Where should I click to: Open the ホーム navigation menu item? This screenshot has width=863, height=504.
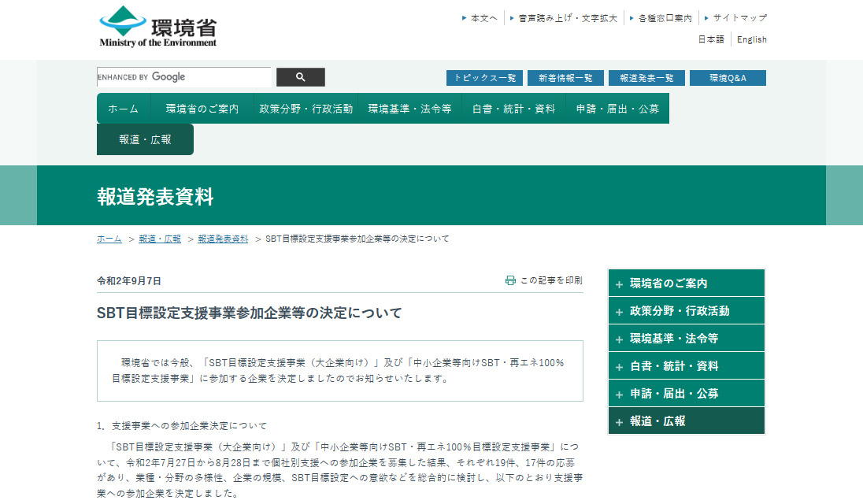tap(123, 109)
